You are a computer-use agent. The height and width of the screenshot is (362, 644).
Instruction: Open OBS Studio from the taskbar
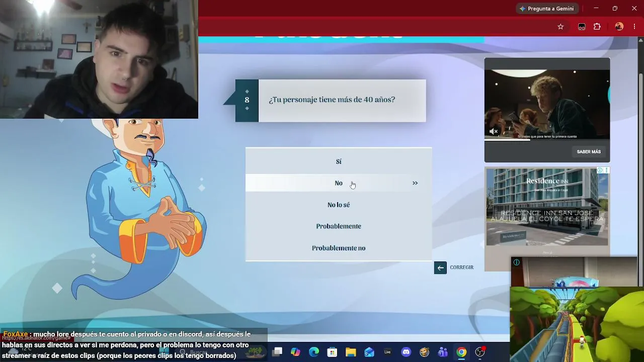(x=480, y=352)
